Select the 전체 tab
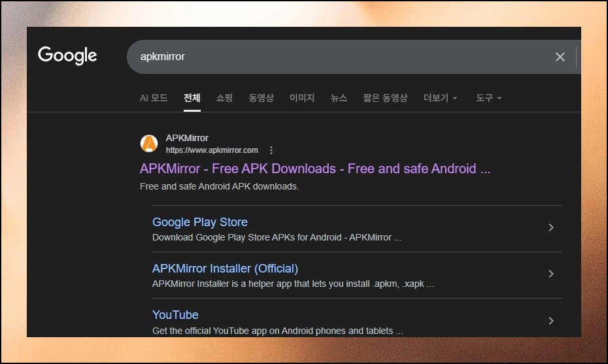This screenshot has width=608, height=364. pos(192,97)
